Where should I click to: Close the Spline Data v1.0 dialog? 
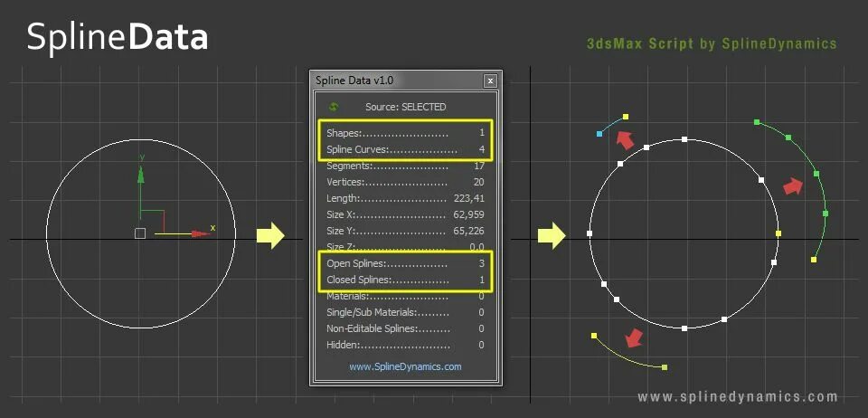(490, 81)
